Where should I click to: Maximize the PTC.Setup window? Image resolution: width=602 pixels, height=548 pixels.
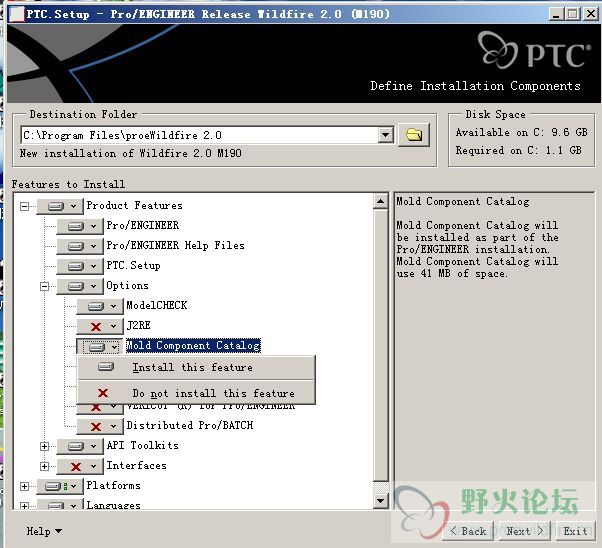click(572, 14)
